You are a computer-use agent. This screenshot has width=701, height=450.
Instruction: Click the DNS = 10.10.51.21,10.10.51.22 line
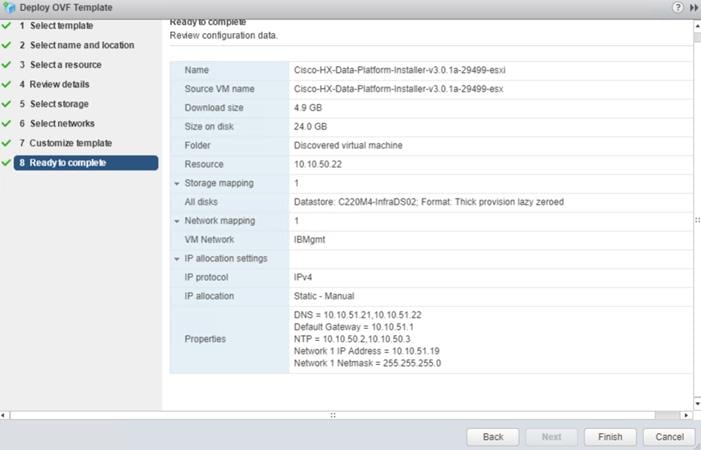click(x=357, y=315)
